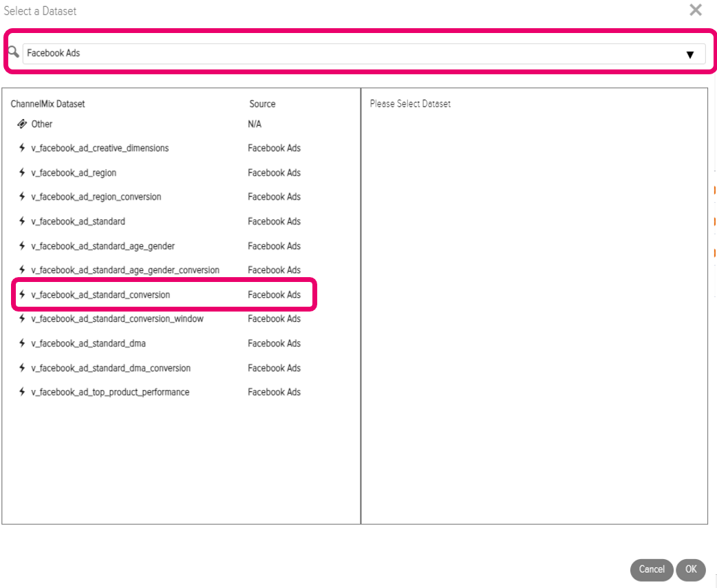Click the Source column header
Screen dimensions: 717x588
(x=262, y=104)
